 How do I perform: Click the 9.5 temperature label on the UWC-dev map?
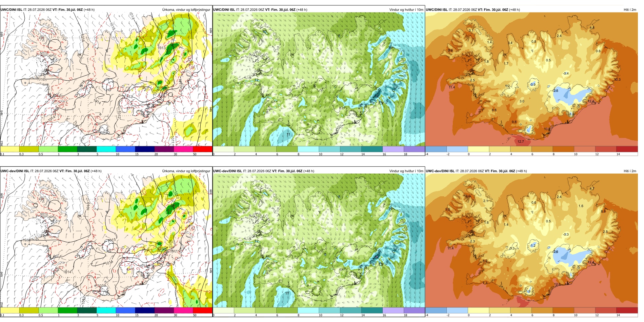[448, 209]
